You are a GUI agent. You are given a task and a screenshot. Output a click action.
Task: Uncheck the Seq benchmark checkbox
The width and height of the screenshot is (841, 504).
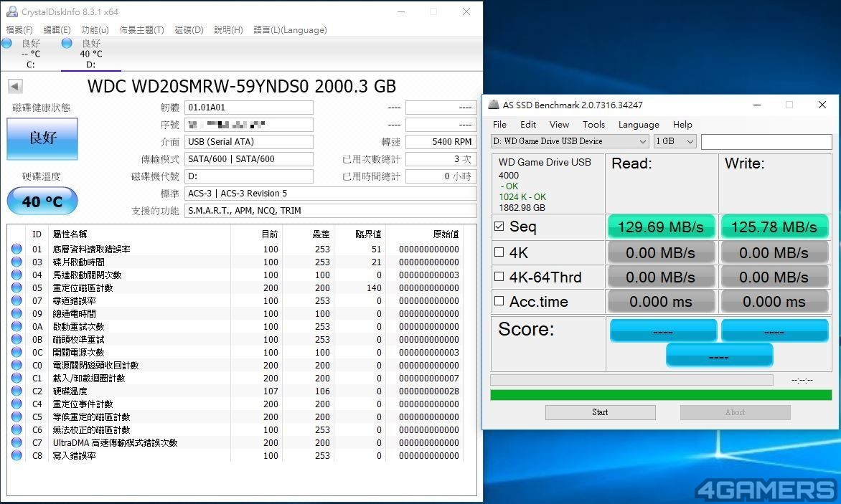[499, 226]
